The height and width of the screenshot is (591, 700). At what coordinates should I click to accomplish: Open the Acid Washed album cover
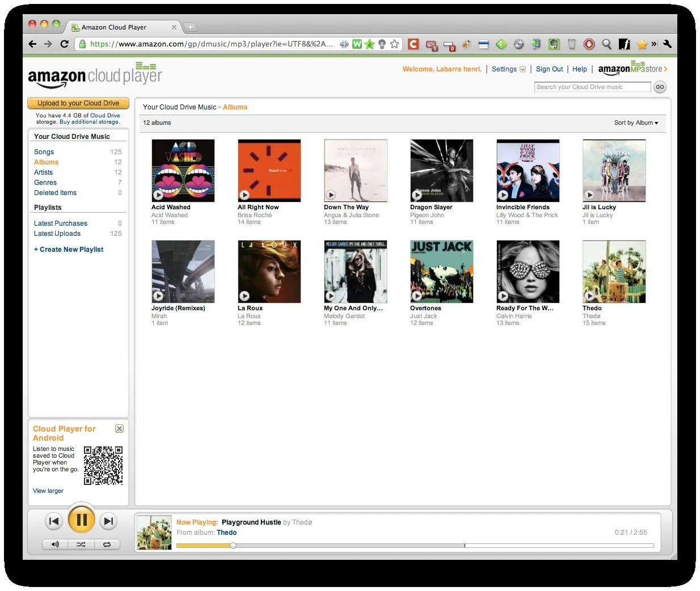click(183, 171)
